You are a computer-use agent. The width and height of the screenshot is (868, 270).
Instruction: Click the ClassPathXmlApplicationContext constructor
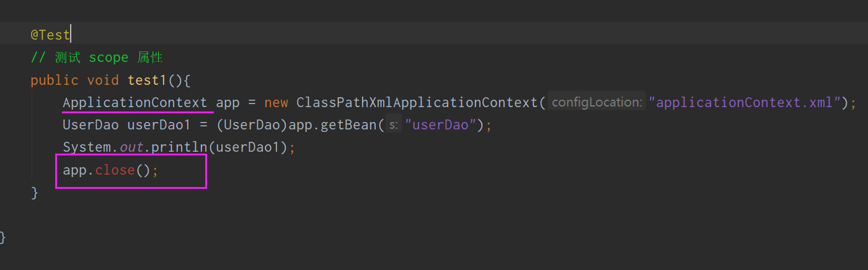(x=417, y=103)
